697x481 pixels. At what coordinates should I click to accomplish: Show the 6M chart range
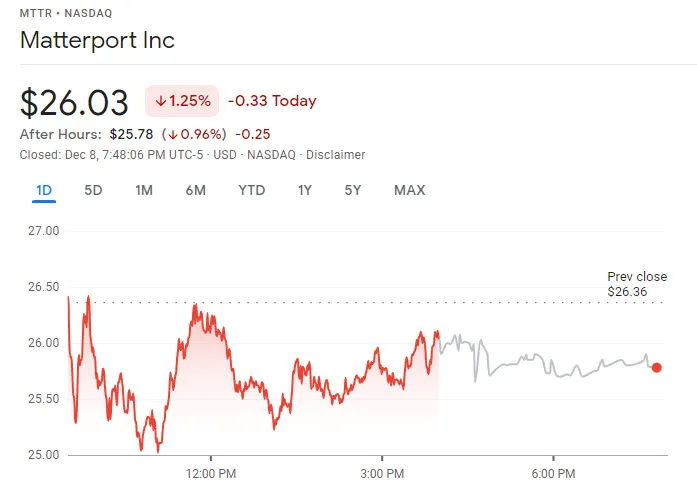pyautogui.click(x=195, y=190)
